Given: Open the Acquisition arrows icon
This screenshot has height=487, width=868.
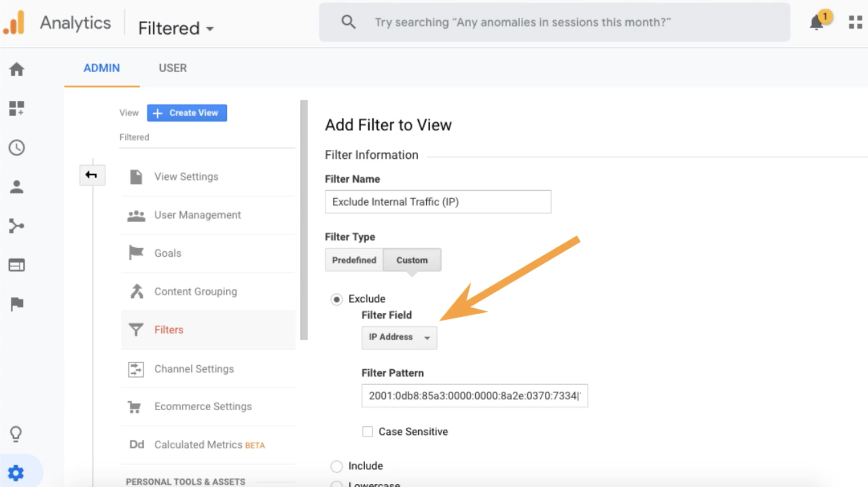Looking at the screenshot, I should (17, 226).
